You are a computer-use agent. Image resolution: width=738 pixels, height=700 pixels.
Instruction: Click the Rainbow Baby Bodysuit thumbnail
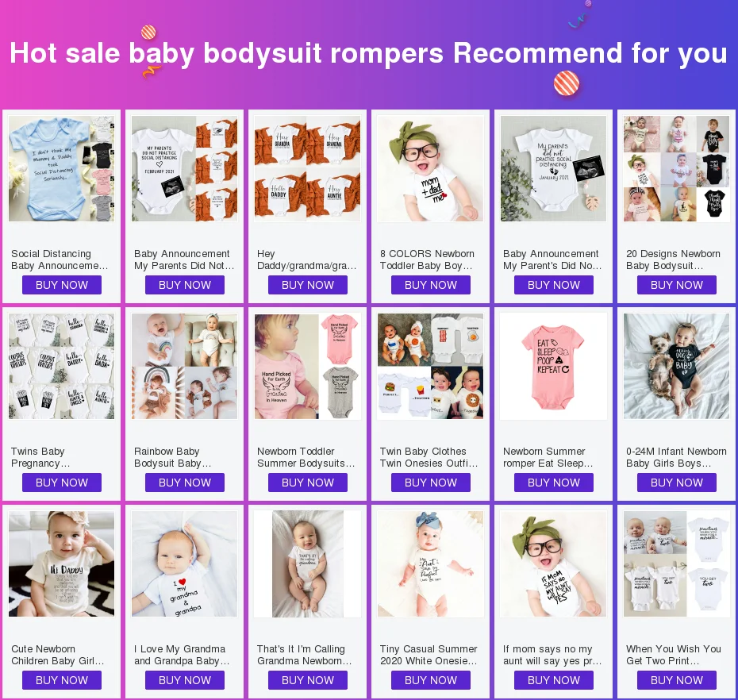(184, 366)
